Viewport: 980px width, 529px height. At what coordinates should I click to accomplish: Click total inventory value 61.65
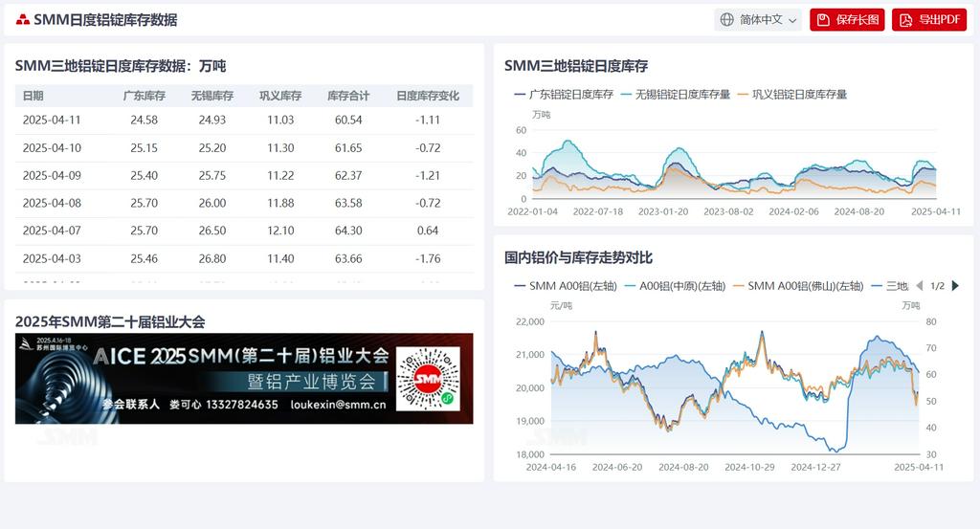(x=348, y=148)
